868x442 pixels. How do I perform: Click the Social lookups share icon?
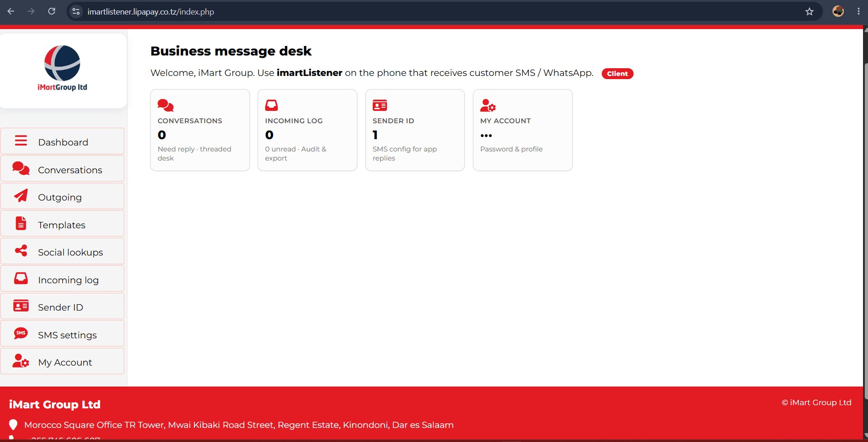(x=21, y=251)
